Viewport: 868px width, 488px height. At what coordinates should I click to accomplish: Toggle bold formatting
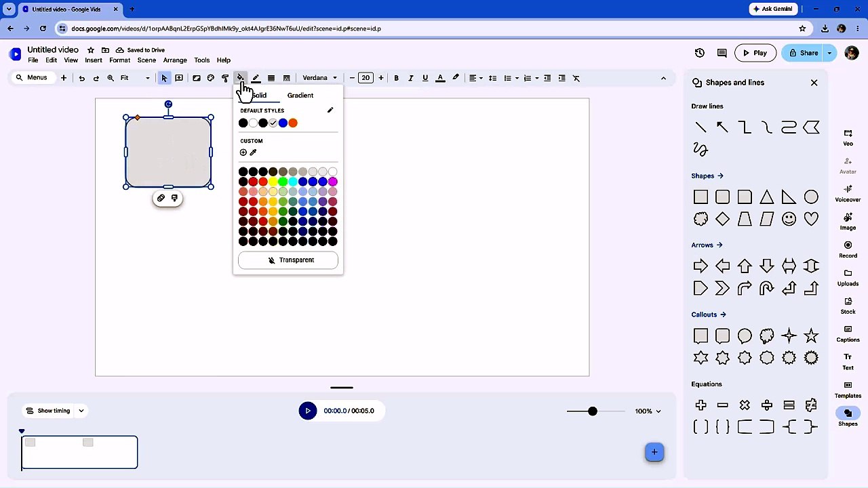(396, 78)
